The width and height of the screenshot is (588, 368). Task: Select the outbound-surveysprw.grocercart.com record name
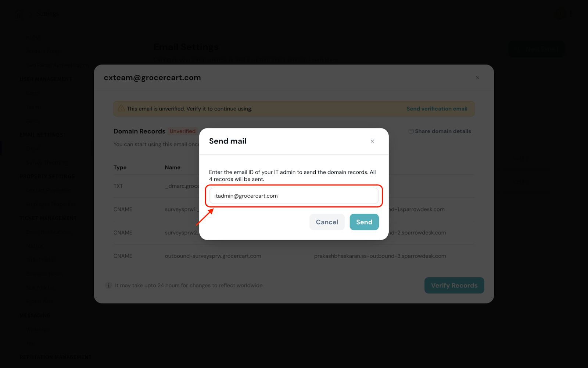pyautogui.click(x=213, y=256)
